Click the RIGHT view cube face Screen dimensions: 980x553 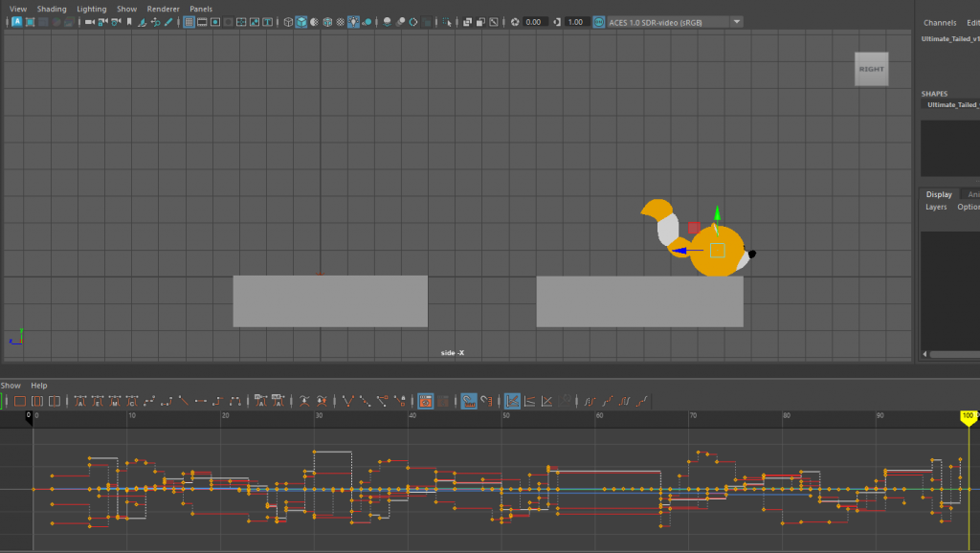(871, 69)
